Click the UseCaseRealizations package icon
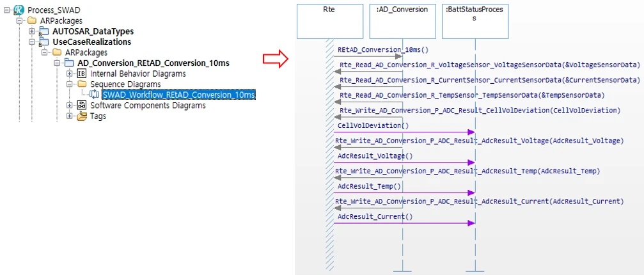The height and width of the screenshot is (275, 644). [44, 42]
